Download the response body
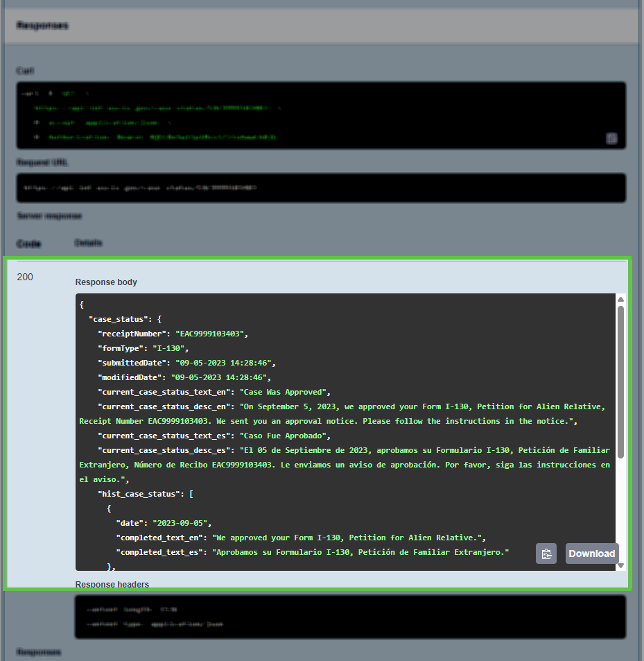 coord(592,553)
